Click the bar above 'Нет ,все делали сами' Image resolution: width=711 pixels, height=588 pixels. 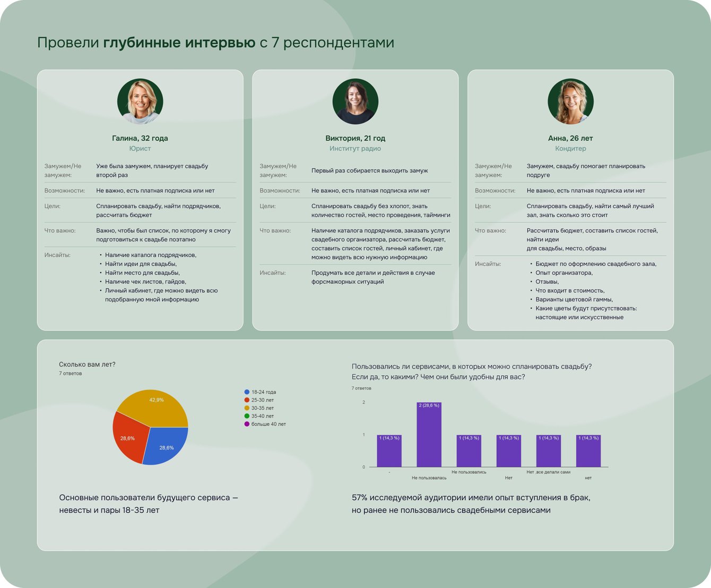coord(549,451)
